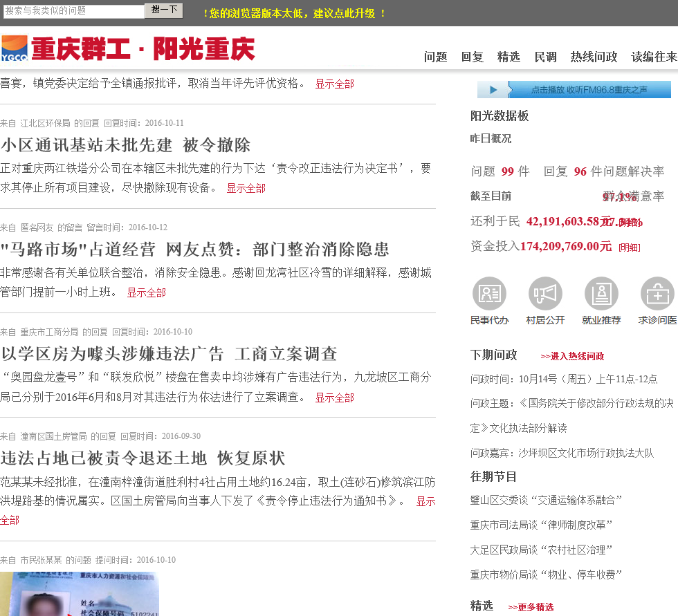Screen dimensions: 678x616
Task: Click the 求诊问医 medical kit icon
Action: click(x=657, y=293)
